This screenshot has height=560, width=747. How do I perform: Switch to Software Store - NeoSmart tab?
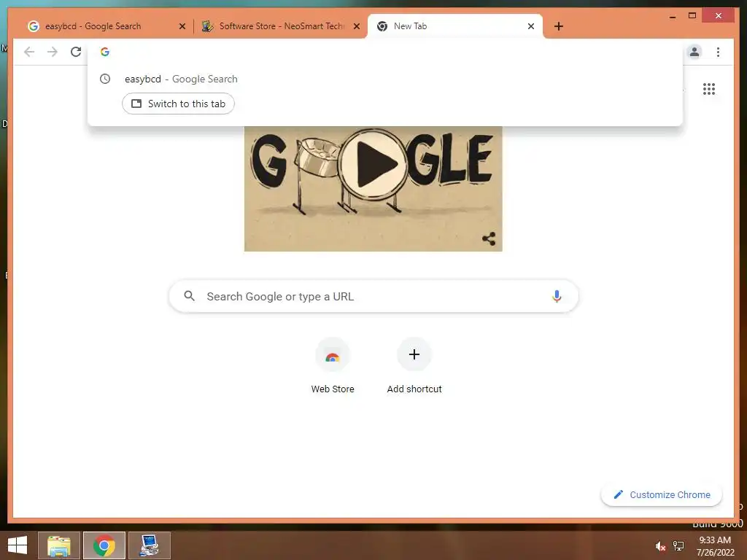point(280,26)
